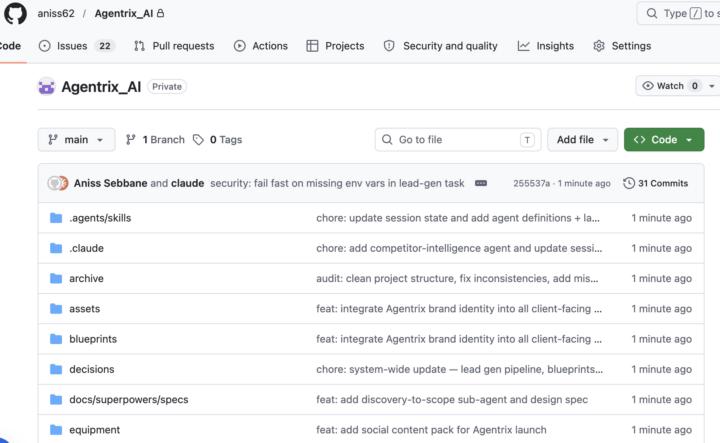Expand the Watch notification options arrow

click(712, 86)
